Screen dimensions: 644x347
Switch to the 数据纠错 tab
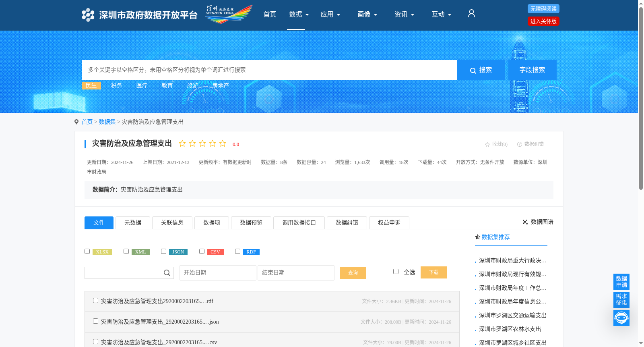point(347,223)
